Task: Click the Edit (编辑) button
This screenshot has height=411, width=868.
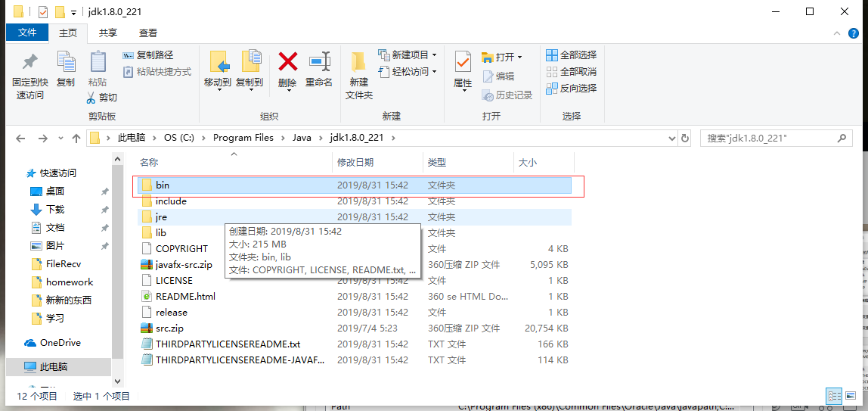Action: [x=498, y=76]
